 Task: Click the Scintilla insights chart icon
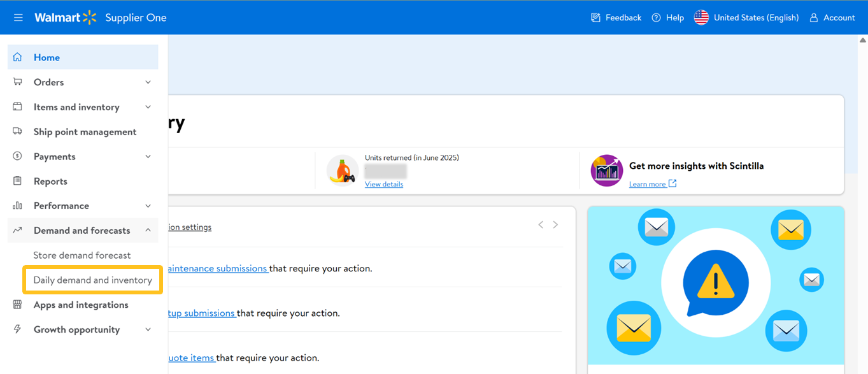coord(606,170)
